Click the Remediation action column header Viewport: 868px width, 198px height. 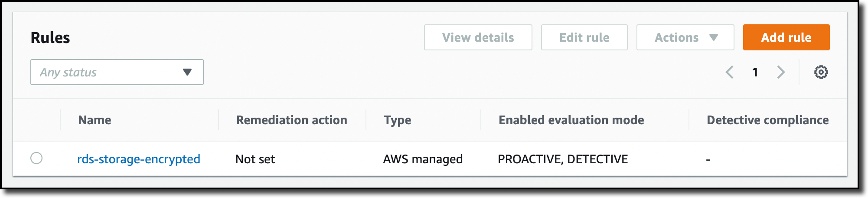291,120
